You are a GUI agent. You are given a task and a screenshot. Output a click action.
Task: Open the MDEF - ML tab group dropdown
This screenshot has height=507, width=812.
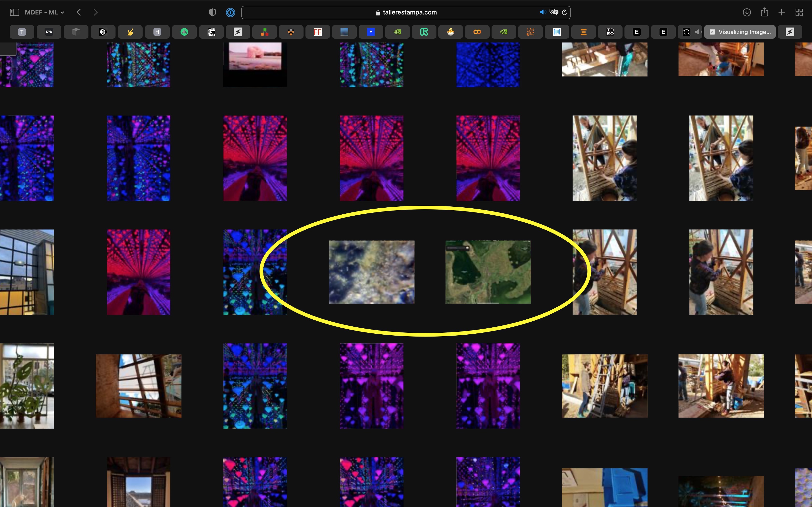44,12
